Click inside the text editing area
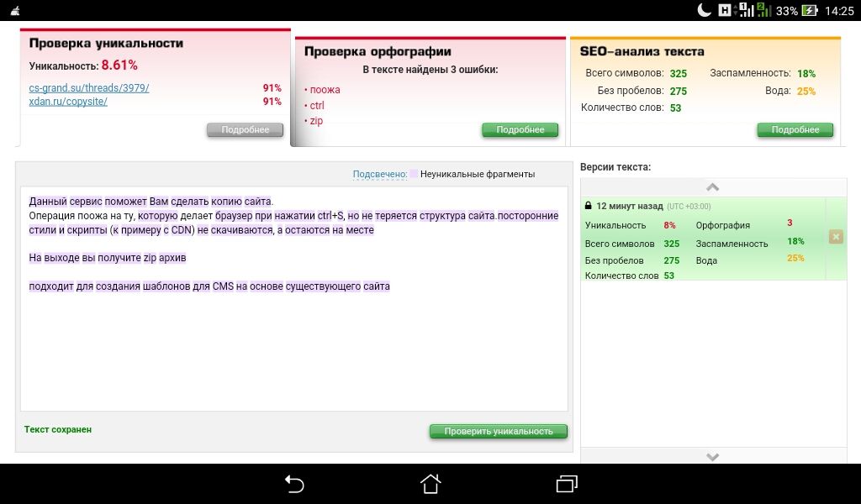Viewport: 861px width, 504px height. pos(293,353)
